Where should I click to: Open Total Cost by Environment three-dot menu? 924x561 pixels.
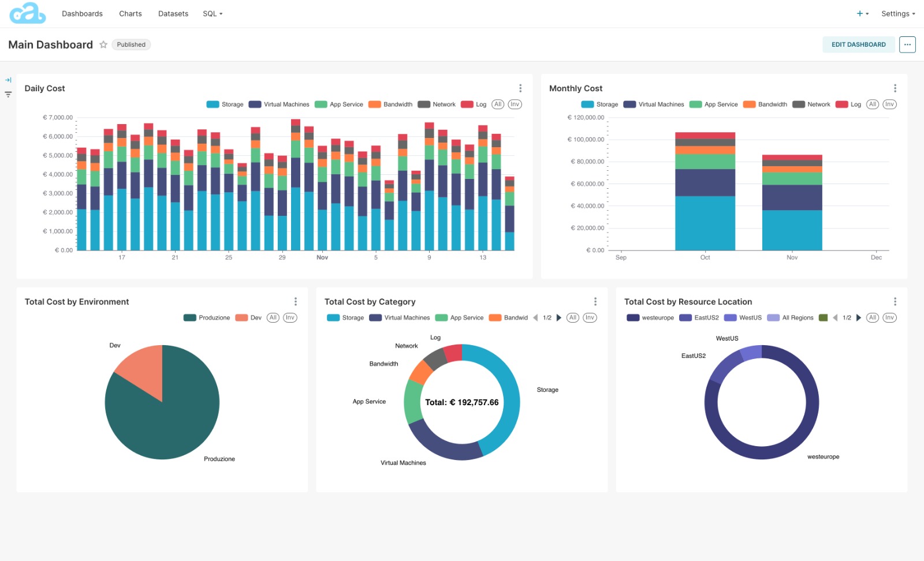(x=296, y=302)
